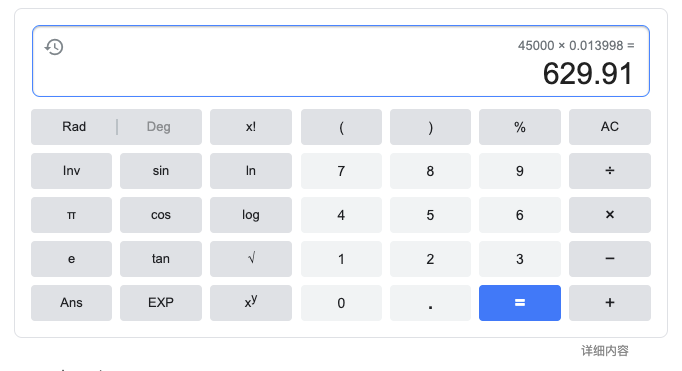
Task: Select the minus operator key
Action: [610, 259]
